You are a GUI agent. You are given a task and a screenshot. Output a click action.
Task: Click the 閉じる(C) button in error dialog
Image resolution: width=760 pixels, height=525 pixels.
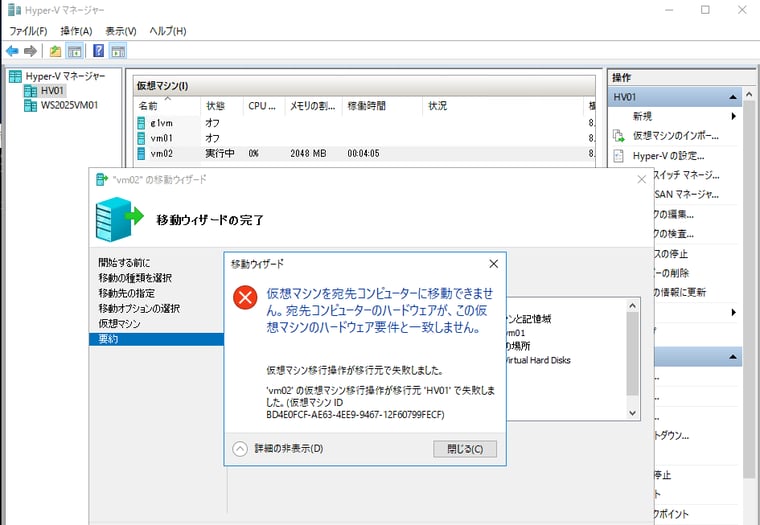[465, 449]
